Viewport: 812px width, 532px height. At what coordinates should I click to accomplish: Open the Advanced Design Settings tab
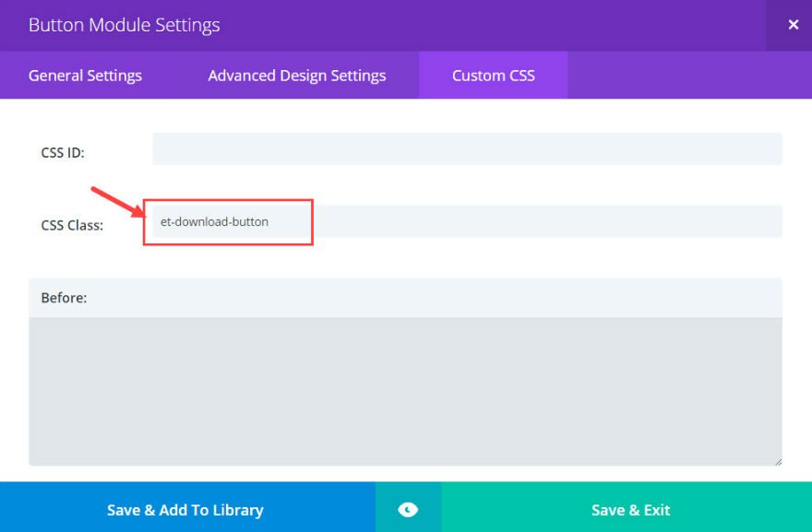point(297,75)
